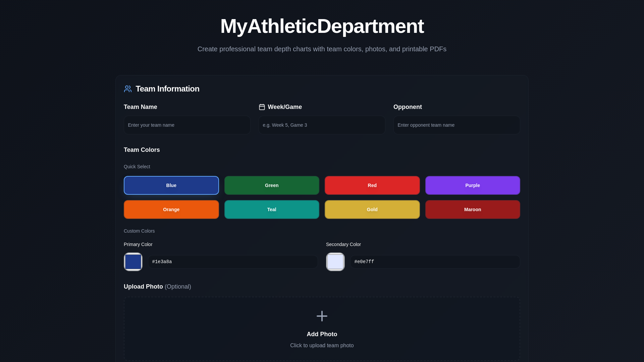
Task: Select the Red quick color option
Action: click(372, 185)
